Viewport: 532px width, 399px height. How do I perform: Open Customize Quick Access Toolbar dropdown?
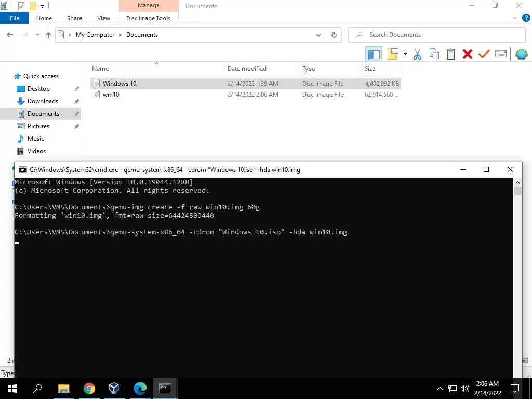coord(43,6)
